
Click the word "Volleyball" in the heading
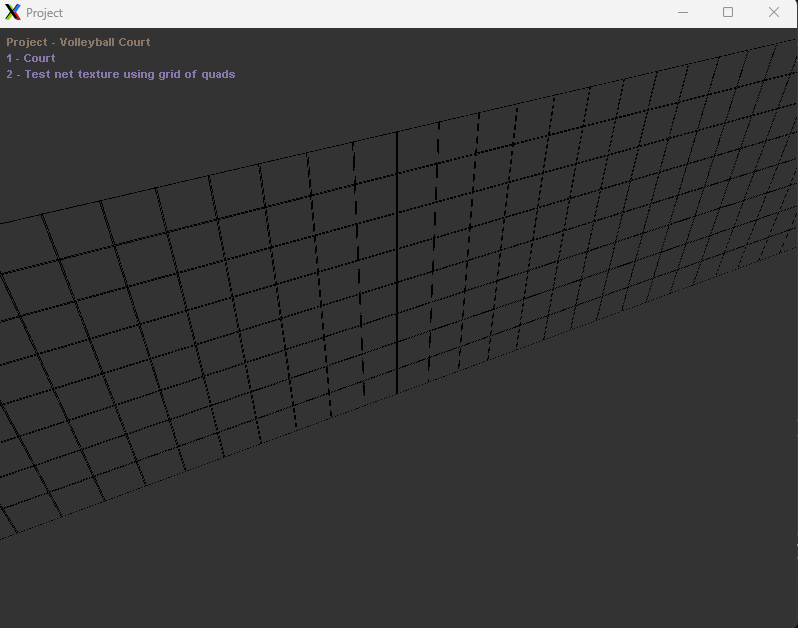click(88, 42)
